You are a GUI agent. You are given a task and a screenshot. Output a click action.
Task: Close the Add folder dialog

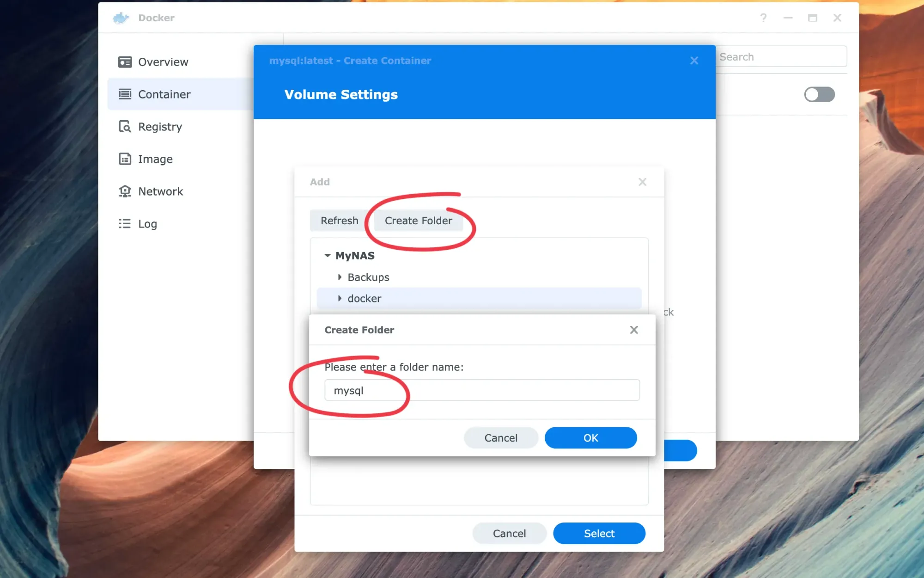click(x=642, y=182)
